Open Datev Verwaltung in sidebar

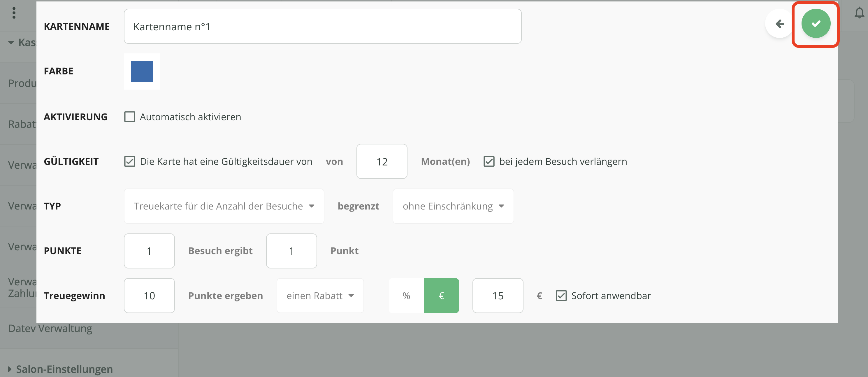(50, 328)
